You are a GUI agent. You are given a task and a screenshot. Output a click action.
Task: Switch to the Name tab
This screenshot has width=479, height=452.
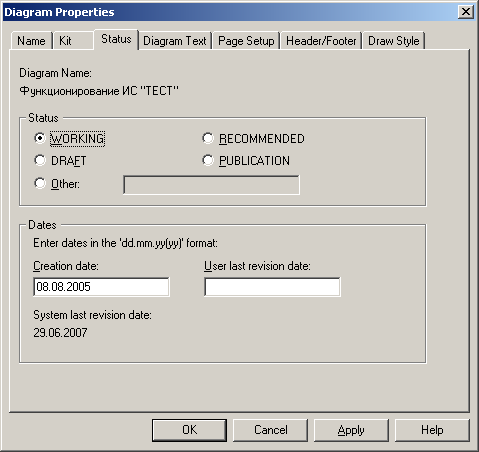click(31, 41)
